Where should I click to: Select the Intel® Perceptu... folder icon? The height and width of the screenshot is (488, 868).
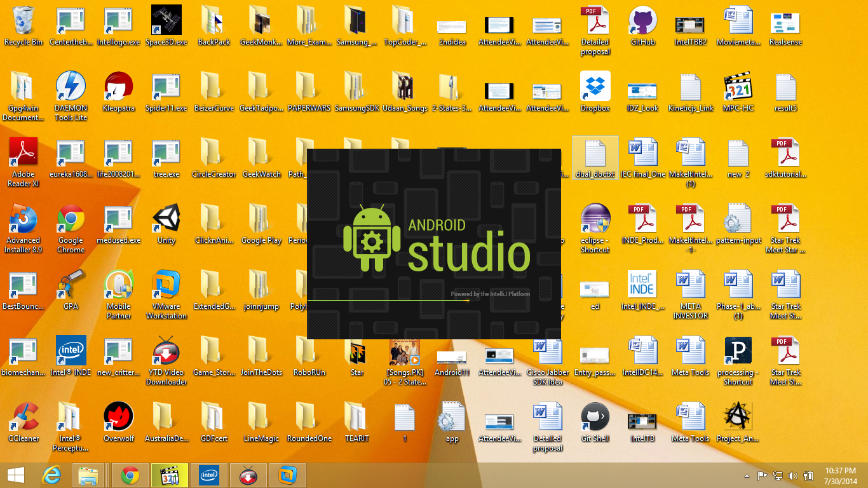click(71, 427)
